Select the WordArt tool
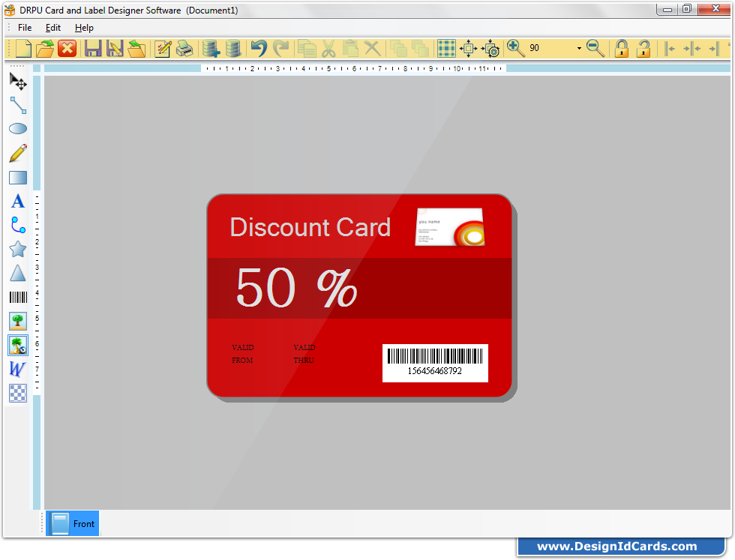This screenshot has width=735, height=560. point(17,369)
